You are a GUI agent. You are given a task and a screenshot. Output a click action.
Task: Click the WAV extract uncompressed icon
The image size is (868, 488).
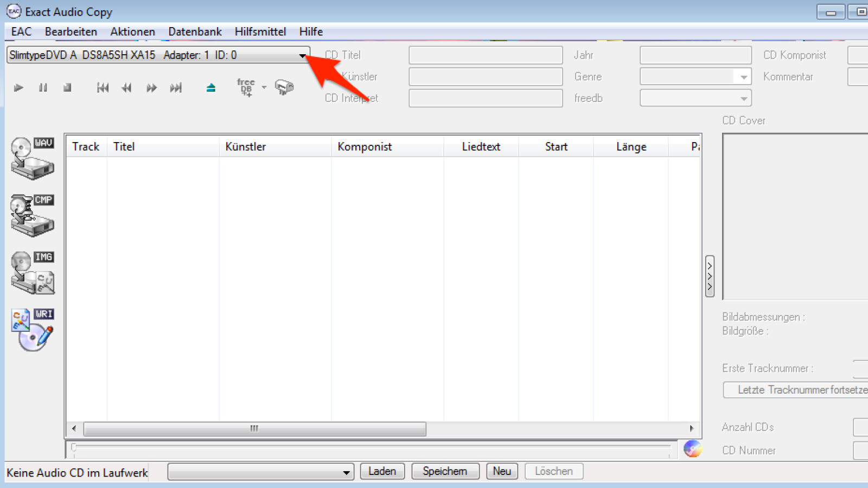32,158
